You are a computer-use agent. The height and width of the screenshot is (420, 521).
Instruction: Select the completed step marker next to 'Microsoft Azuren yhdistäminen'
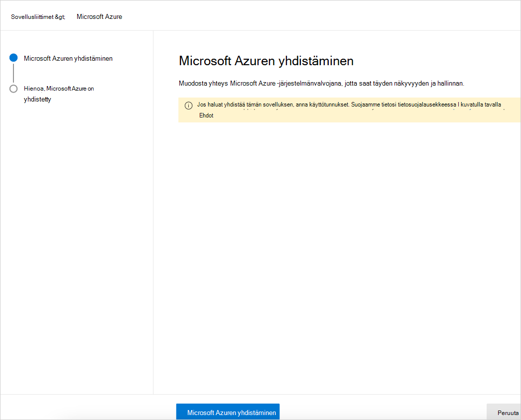pos(13,57)
